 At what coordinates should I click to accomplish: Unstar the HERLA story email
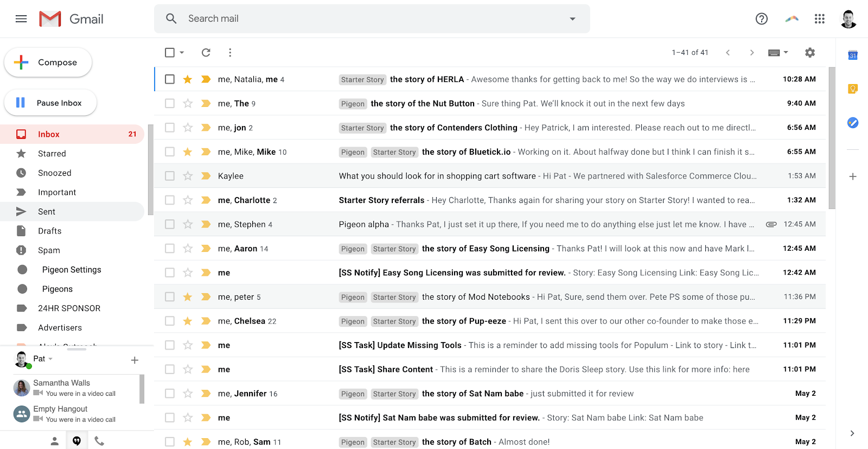188,79
